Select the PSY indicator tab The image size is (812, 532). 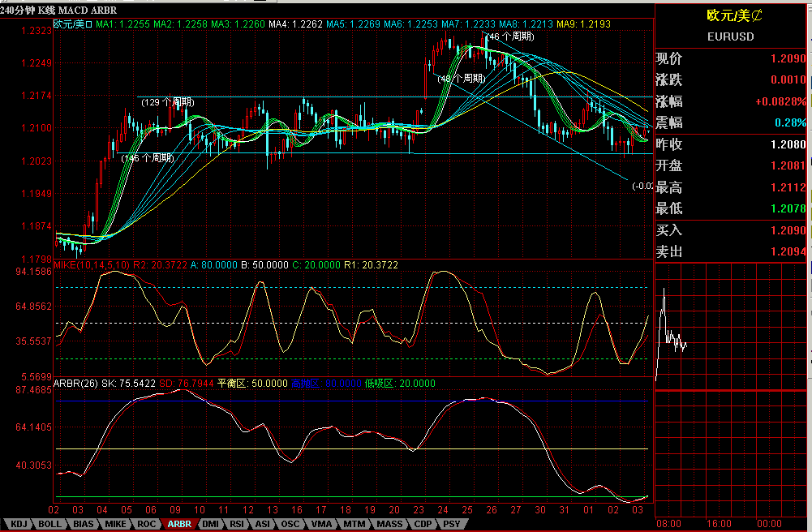click(x=451, y=524)
